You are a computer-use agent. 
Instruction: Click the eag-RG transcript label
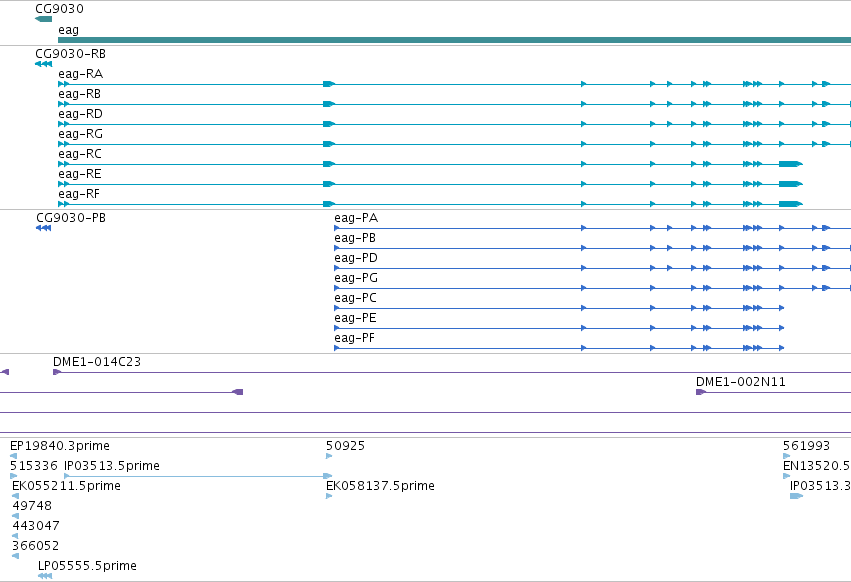coord(80,134)
